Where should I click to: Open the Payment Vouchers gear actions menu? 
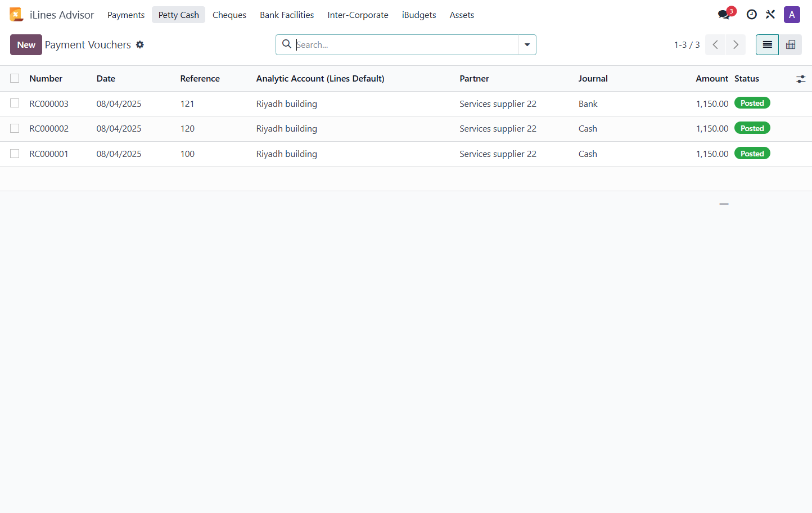[140, 44]
